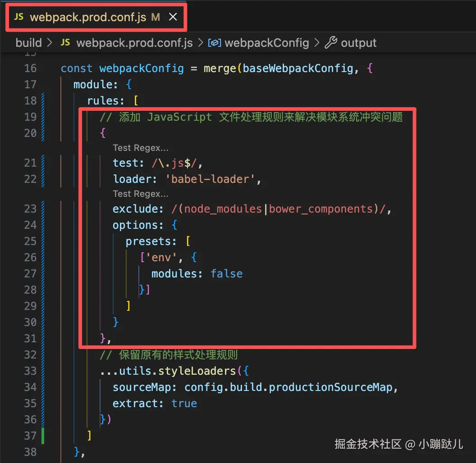This screenshot has width=476, height=463.
Task: Click the /\.js$/ regex on line 21
Action: pos(174,163)
